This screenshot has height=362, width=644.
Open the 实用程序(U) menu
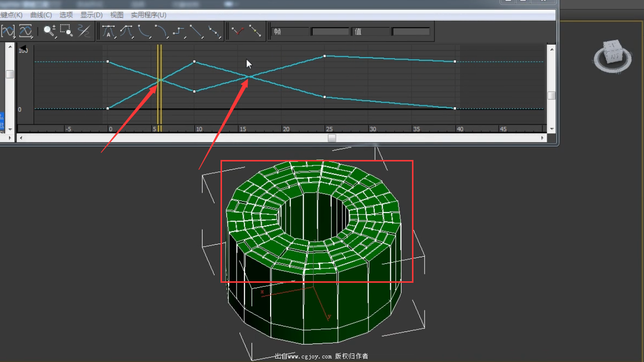(x=148, y=15)
